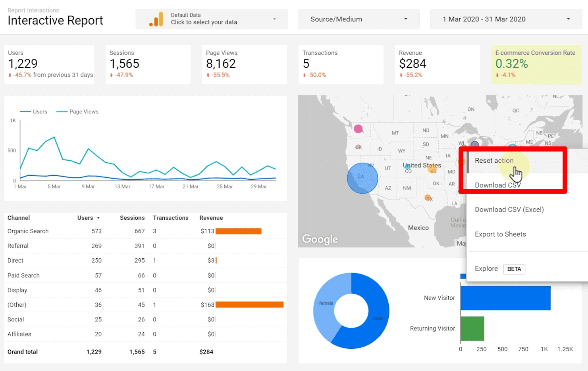This screenshot has height=371, width=588.
Task: Choose Reset action from the context menu
Action: pos(494,160)
